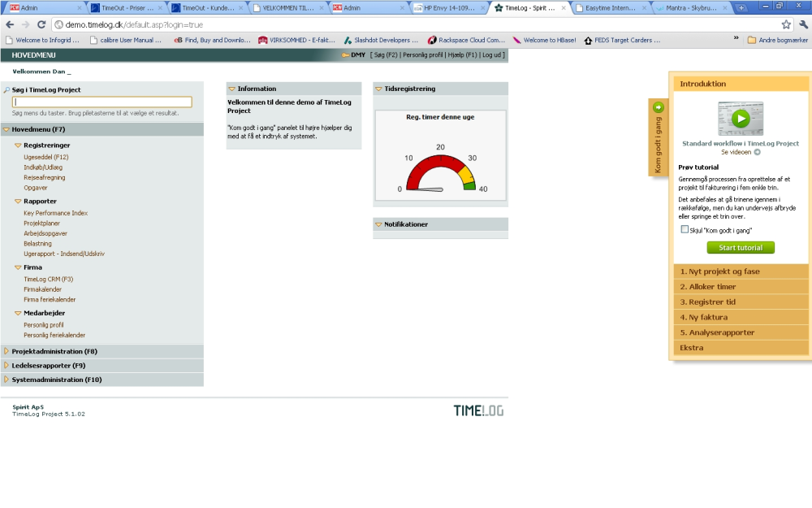Image resolution: width=812 pixels, height=508 pixels.
Task: Collapse the Tidsregistrering panel
Action: 378,89
